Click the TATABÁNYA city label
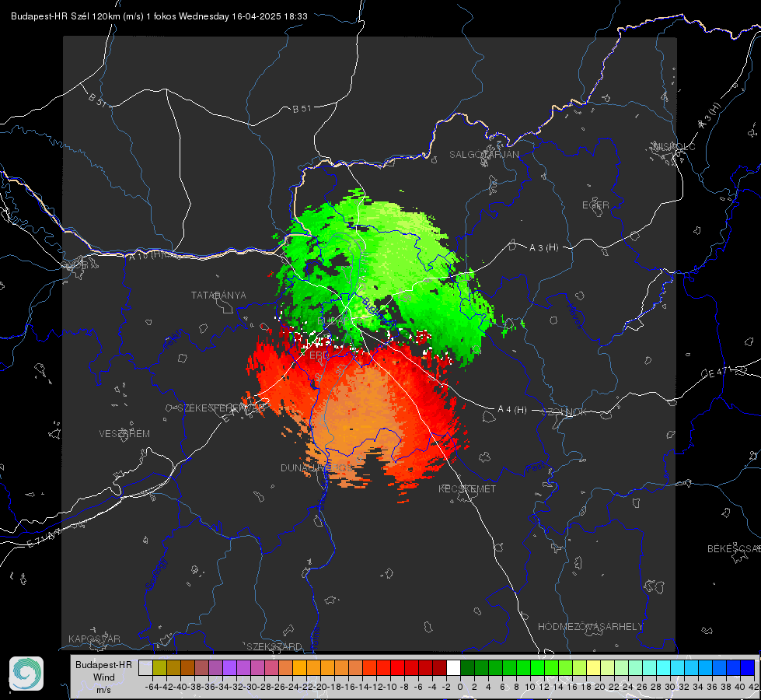 pyautogui.click(x=218, y=295)
